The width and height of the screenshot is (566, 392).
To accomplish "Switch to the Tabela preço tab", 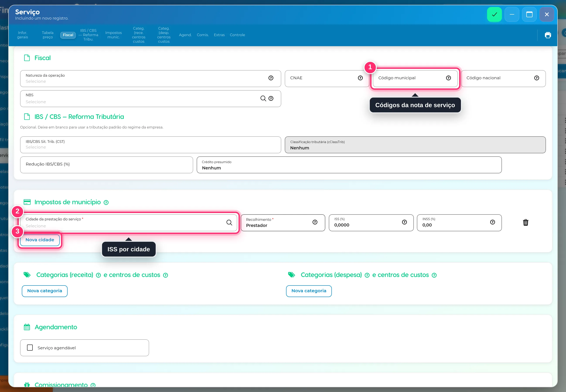I will pyautogui.click(x=48, y=35).
